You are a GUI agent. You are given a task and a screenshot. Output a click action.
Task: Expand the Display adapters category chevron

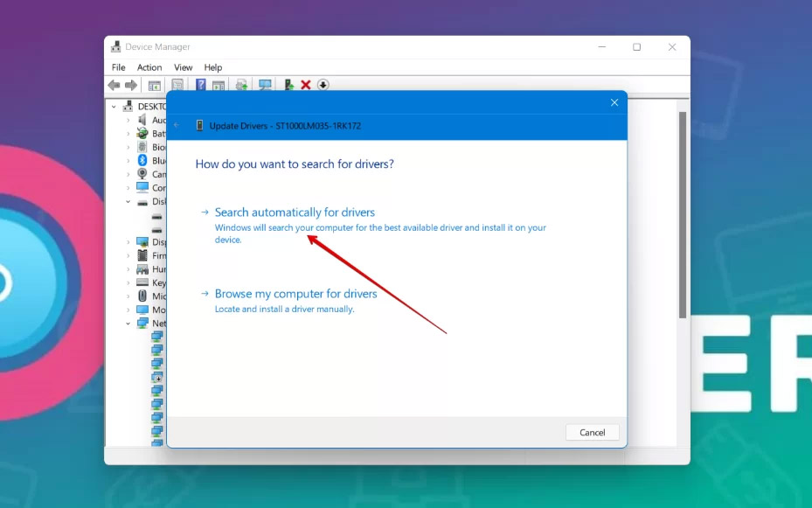pyautogui.click(x=128, y=242)
